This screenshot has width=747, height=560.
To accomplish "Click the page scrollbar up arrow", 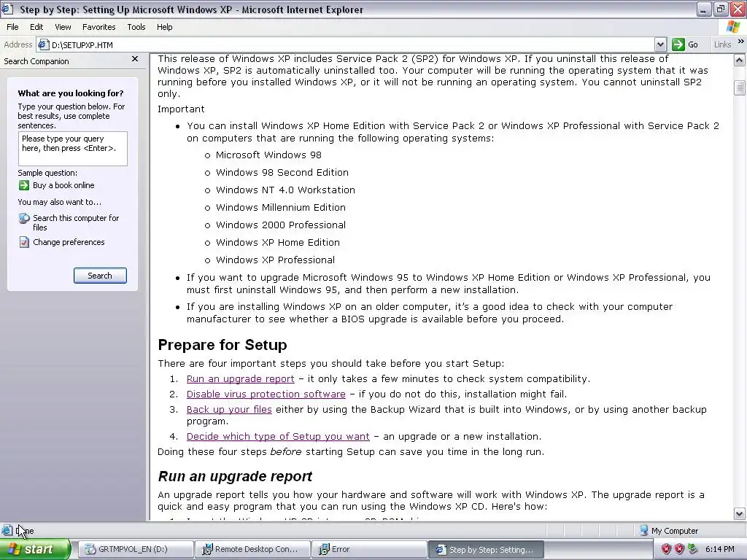I will click(x=740, y=60).
